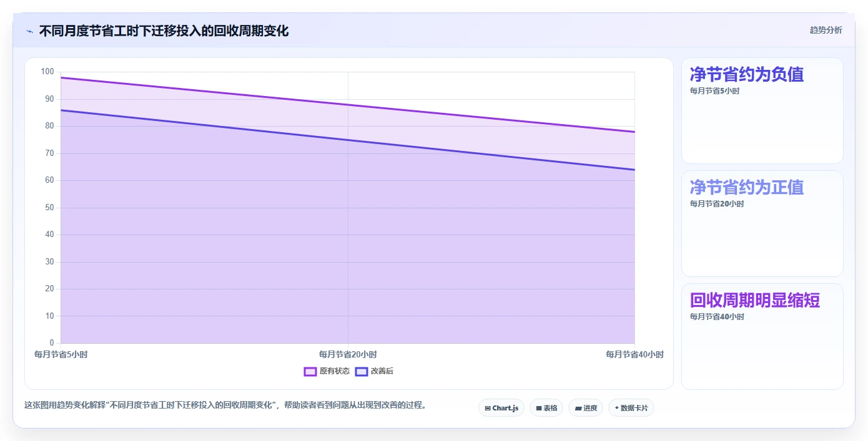Screen dimensions: 868x441
Task: Click the y-axis value 0
Action: (52, 343)
